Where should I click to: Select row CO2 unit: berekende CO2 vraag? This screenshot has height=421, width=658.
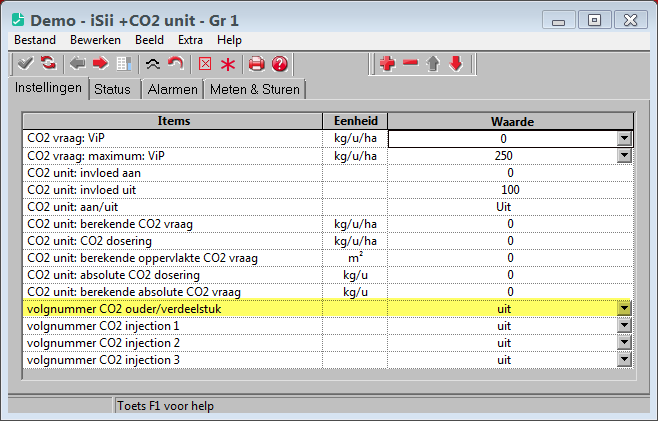[328, 224]
